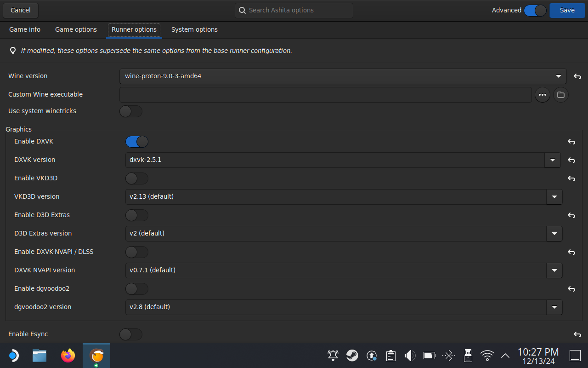This screenshot has height=368, width=588.
Task: Click the Cancel button
Action: point(21,10)
